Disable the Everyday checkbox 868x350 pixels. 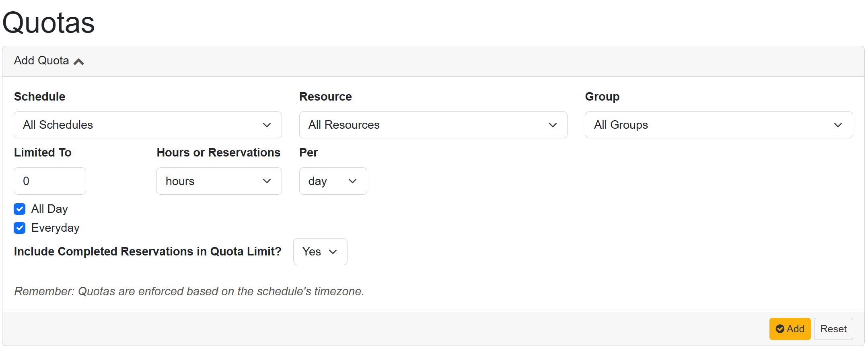click(20, 228)
